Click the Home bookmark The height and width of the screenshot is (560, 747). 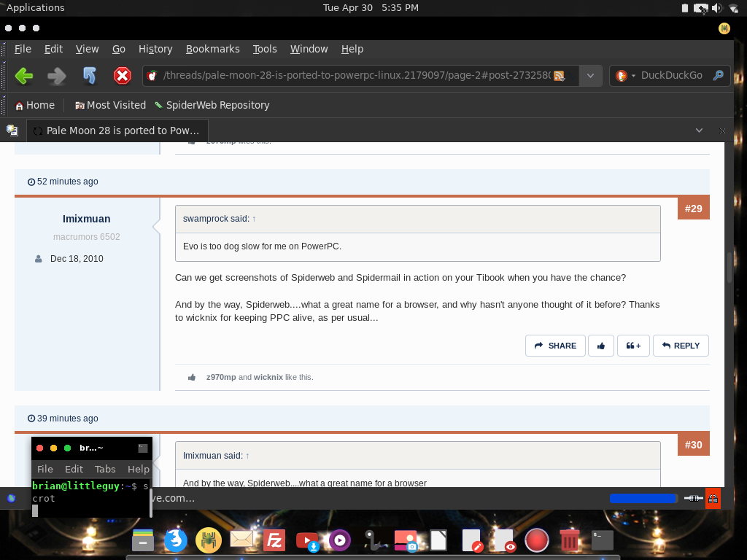[x=35, y=105]
